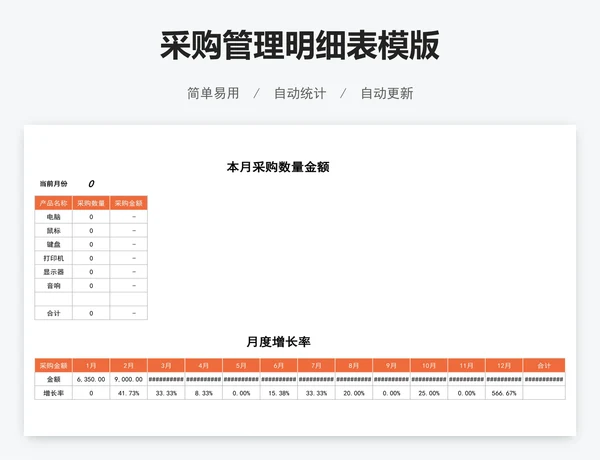This screenshot has width=600, height=460.
Task: Select the 0.00% growth cell under 11月
Action: click(466, 393)
